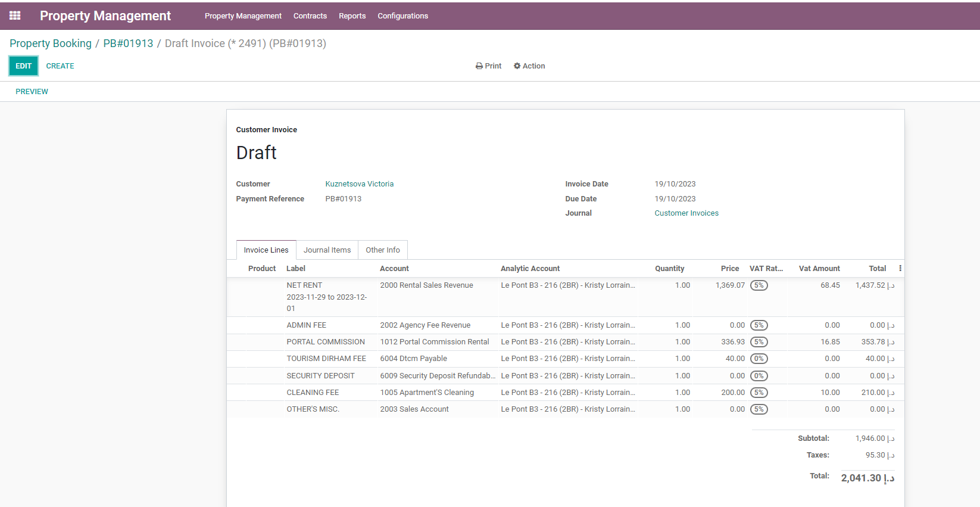The image size is (980, 507).
Task: Open the Action gear menu
Action: [x=529, y=66]
